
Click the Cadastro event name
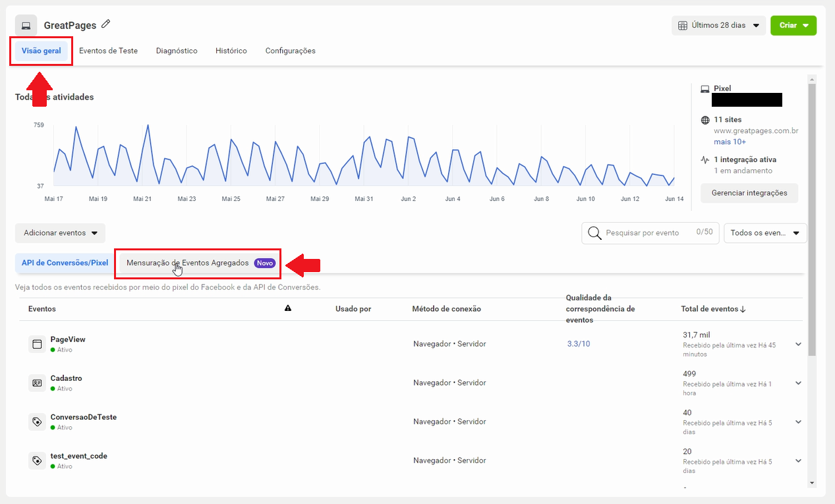click(66, 378)
